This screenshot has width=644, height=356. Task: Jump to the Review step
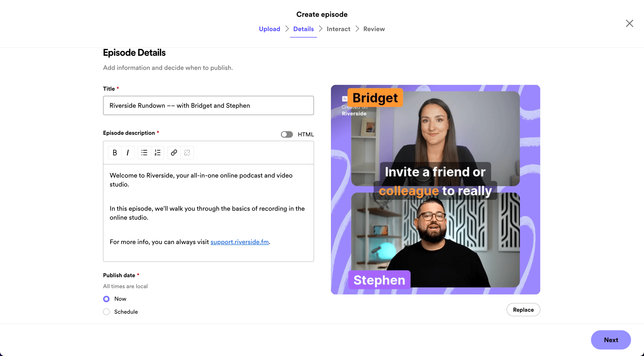pyautogui.click(x=374, y=29)
